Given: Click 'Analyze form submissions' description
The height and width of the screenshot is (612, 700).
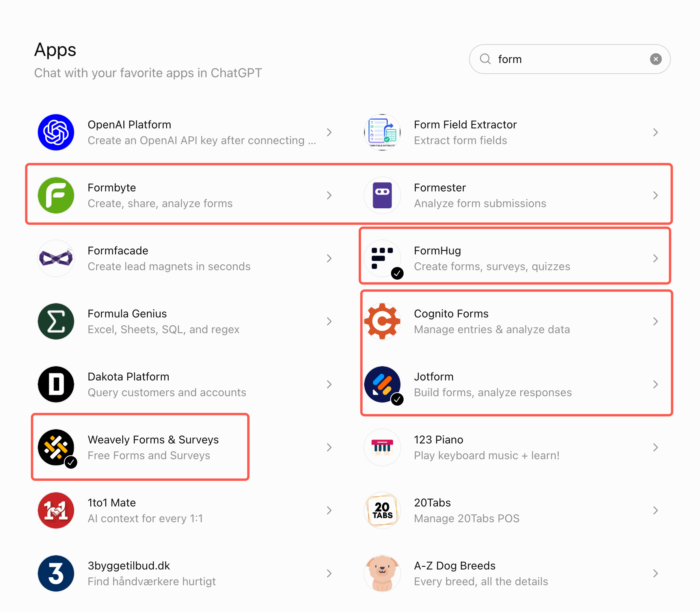Looking at the screenshot, I should click(x=480, y=204).
